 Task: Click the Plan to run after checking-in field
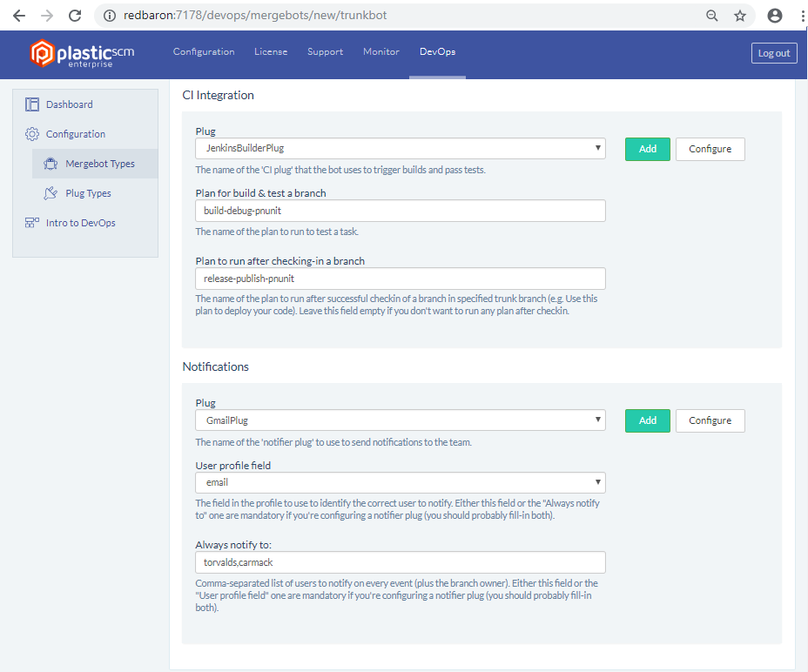click(401, 279)
